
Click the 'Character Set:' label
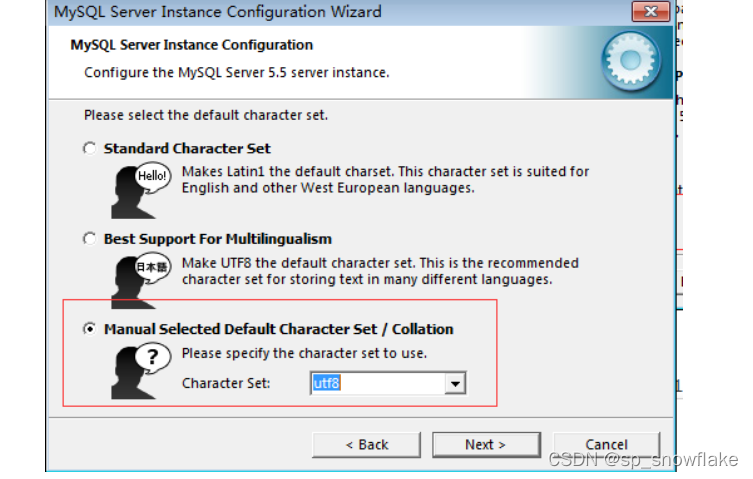pyautogui.click(x=226, y=383)
